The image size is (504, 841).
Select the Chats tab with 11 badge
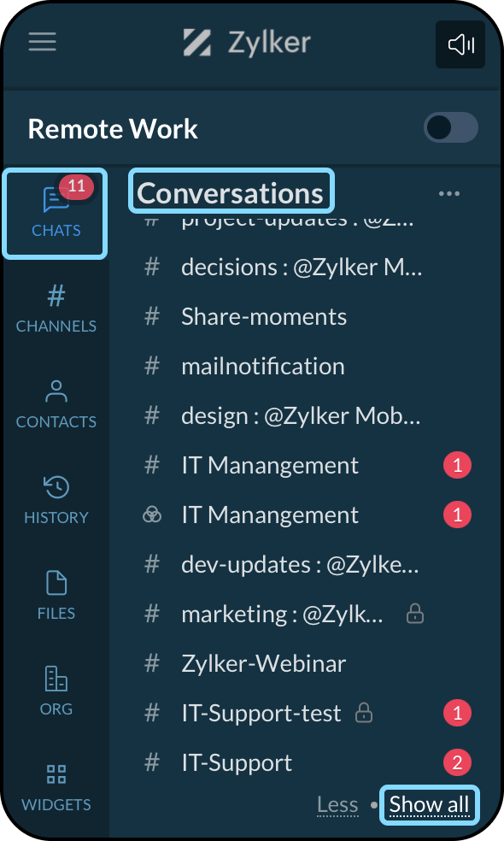[56, 214]
